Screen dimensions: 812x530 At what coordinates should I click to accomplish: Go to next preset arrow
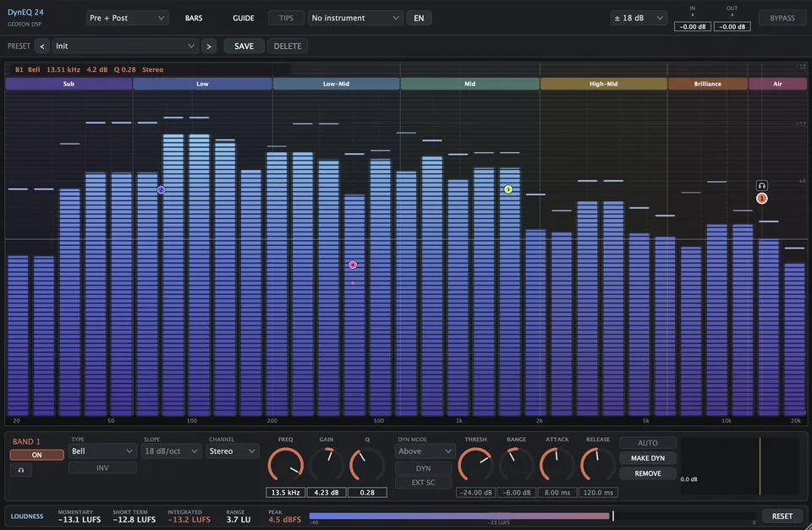pos(209,46)
